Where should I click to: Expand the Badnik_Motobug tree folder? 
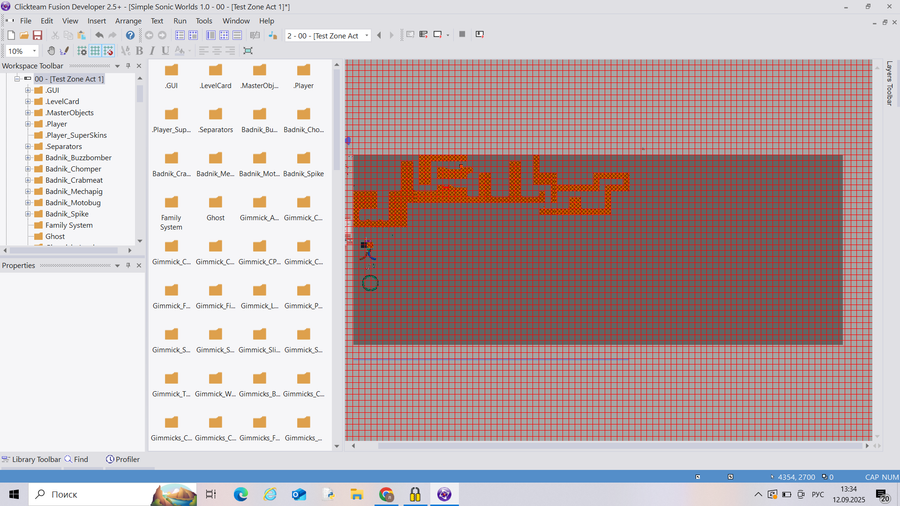[28, 203]
